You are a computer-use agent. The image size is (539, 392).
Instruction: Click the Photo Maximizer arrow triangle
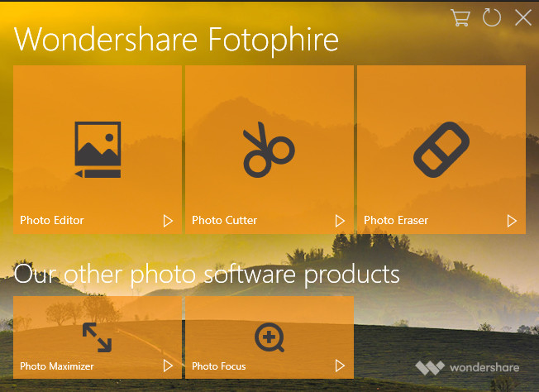(168, 366)
